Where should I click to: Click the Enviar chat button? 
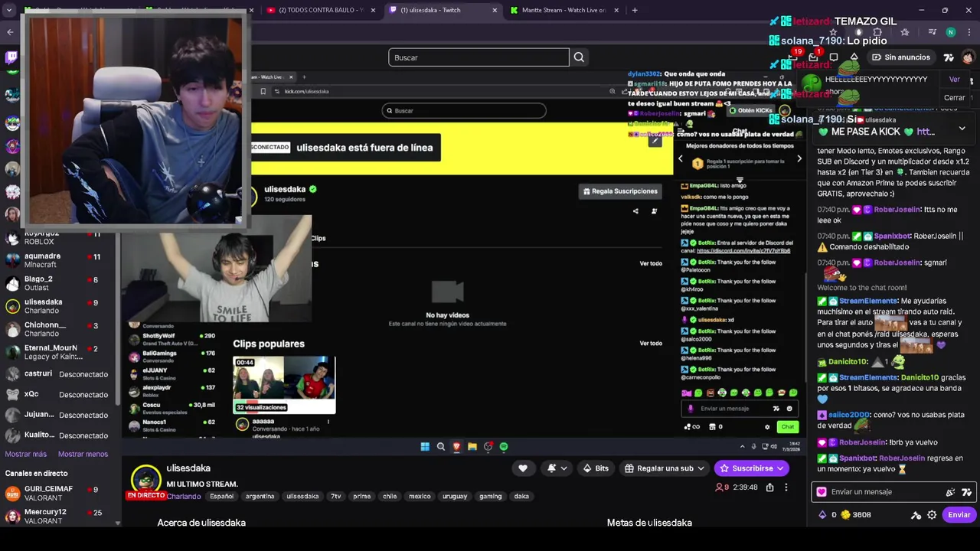959,515
